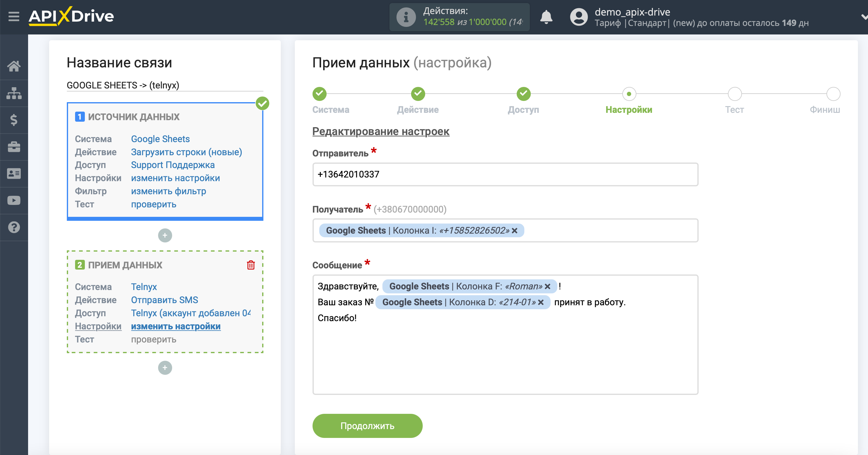Go to the Действие step

(418, 94)
